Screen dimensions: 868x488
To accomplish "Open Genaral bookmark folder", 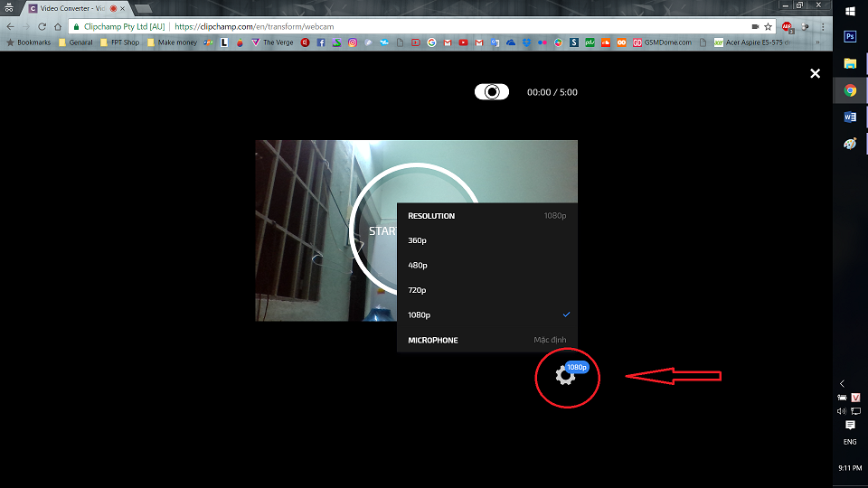I will [x=76, y=42].
